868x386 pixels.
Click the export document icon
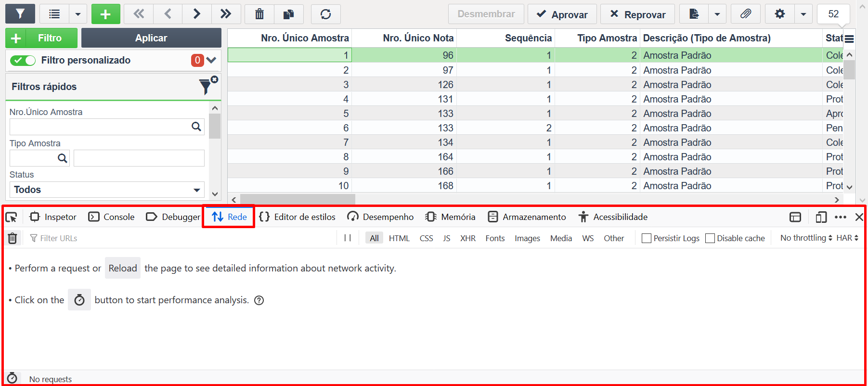(694, 14)
